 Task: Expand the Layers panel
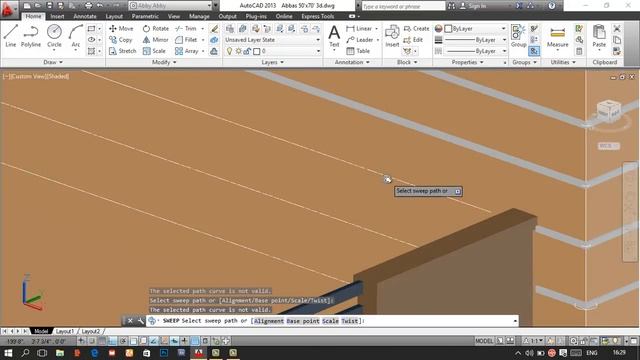pyautogui.click(x=273, y=62)
